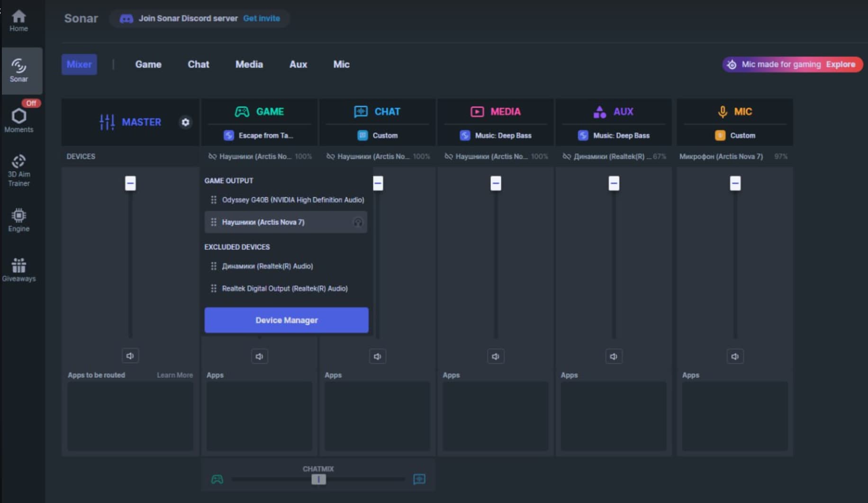
Task: Mute the Game channel
Action: click(259, 357)
